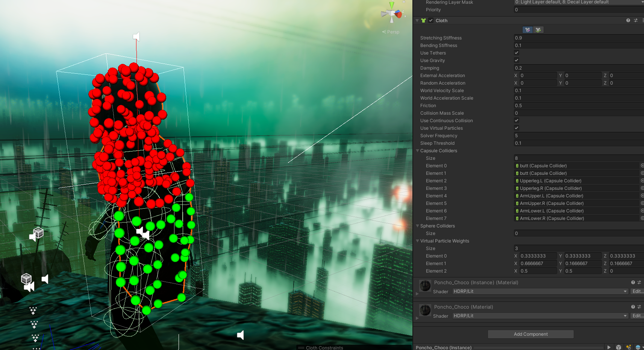
Task: Toggle Use Continuous Collision checkbox
Action: [x=517, y=120]
